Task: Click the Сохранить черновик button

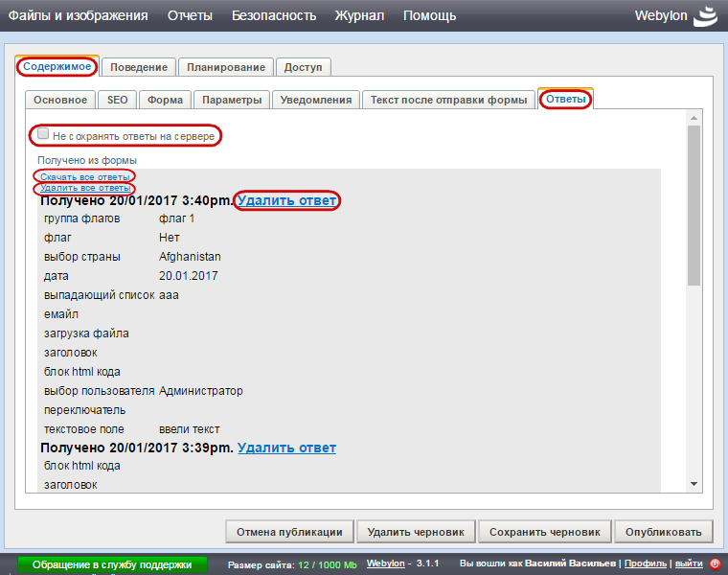Action: (x=545, y=532)
